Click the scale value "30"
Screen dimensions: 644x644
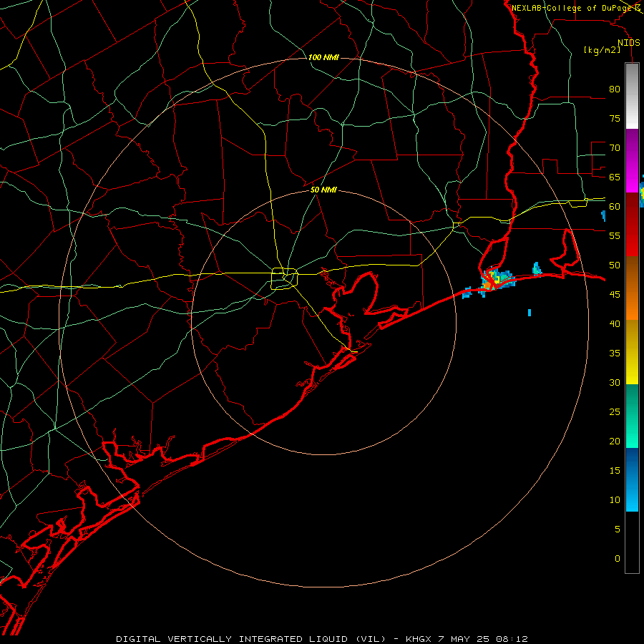[615, 382]
